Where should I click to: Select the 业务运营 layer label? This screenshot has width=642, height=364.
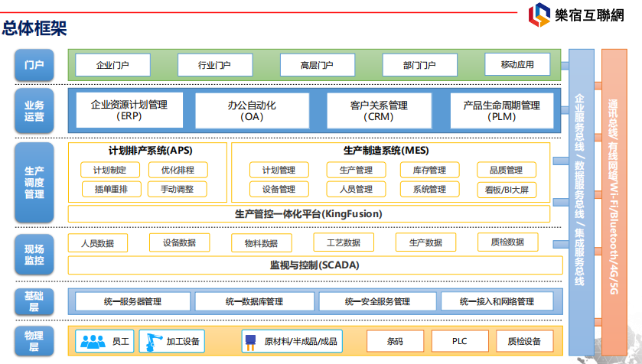pyautogui.click(x=34, y=111)
